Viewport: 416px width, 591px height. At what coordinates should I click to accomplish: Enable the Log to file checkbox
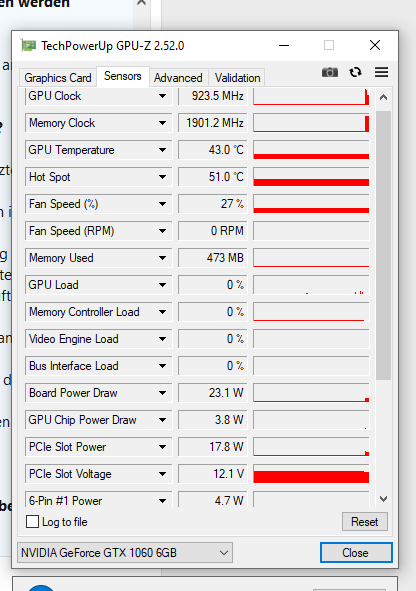point(32,522)
